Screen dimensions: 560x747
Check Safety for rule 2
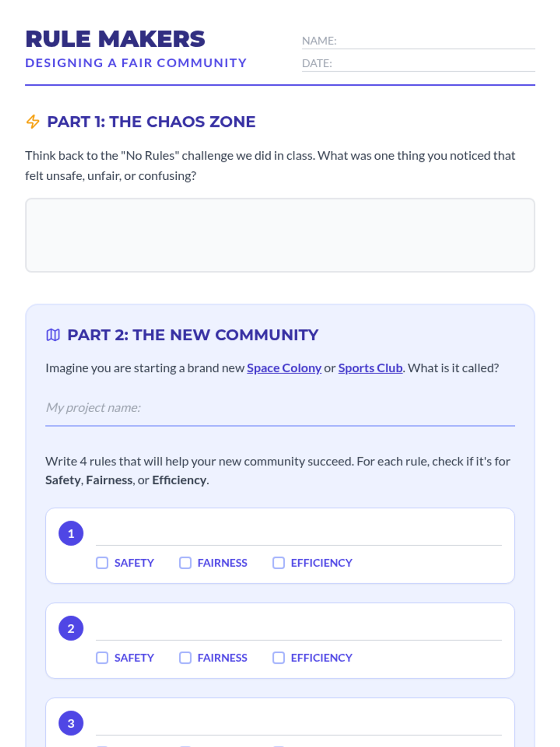click(102, 658)
